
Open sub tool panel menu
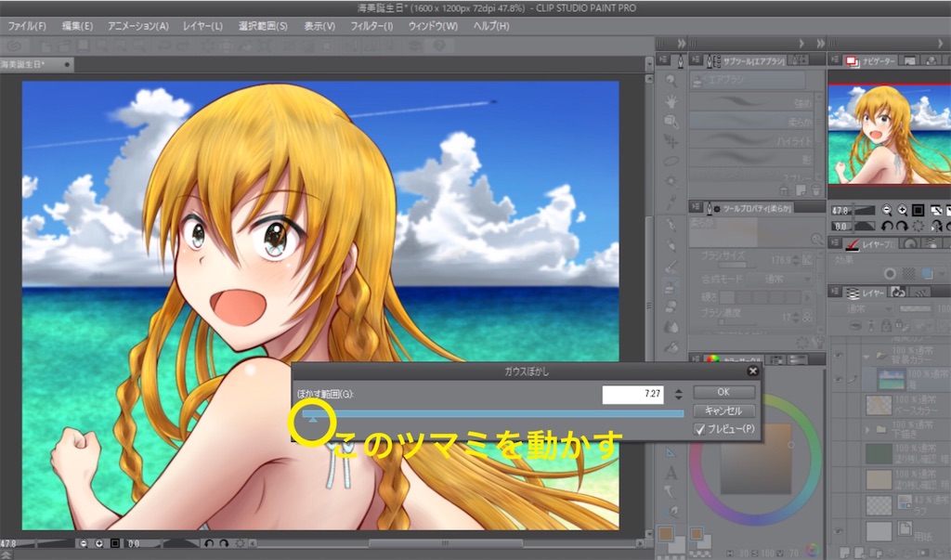697,59
